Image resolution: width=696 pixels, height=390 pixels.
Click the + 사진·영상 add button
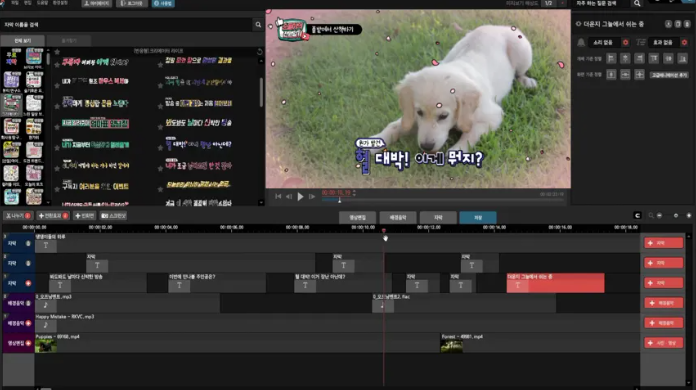[664, 343]
